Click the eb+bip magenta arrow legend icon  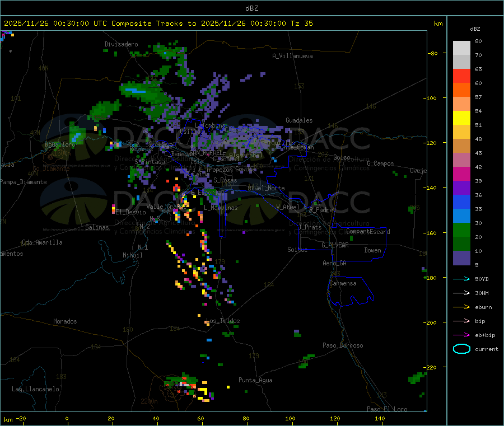click(x=461, y=335)
